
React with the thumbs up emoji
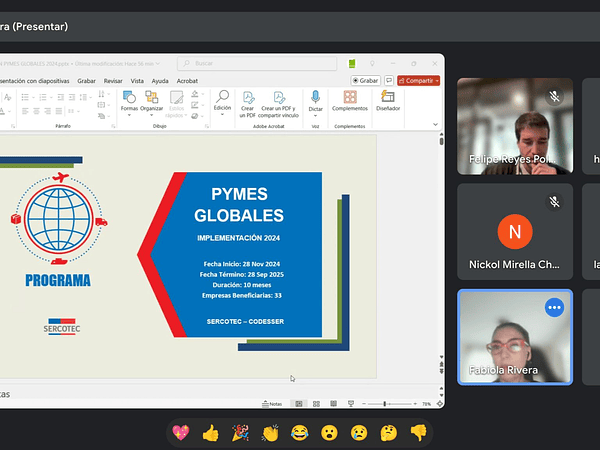point(210,433)
